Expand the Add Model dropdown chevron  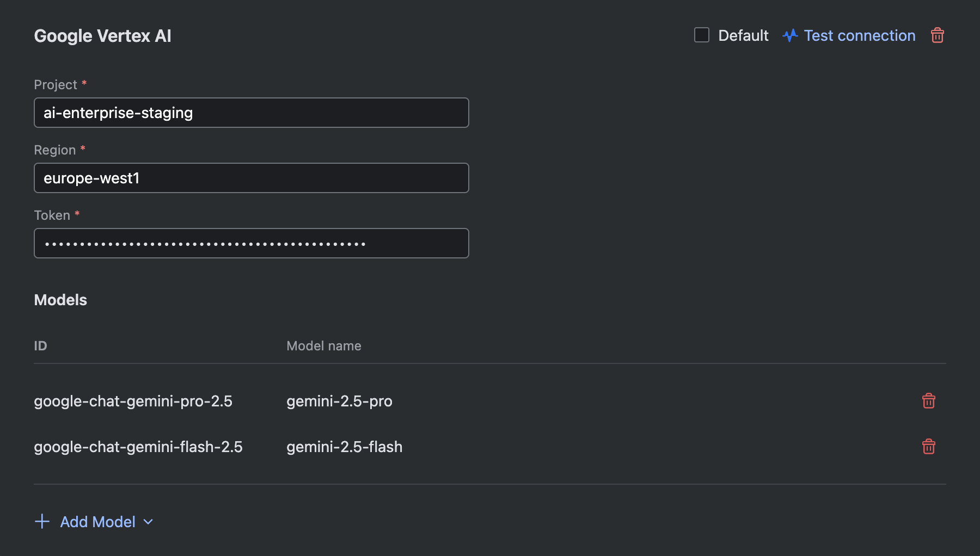pos(148,522)
